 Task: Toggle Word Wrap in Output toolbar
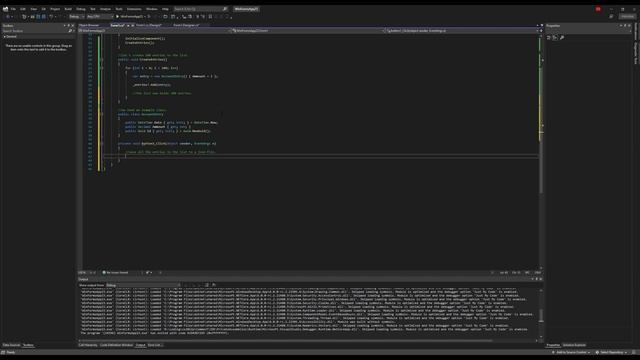[214, 285]
